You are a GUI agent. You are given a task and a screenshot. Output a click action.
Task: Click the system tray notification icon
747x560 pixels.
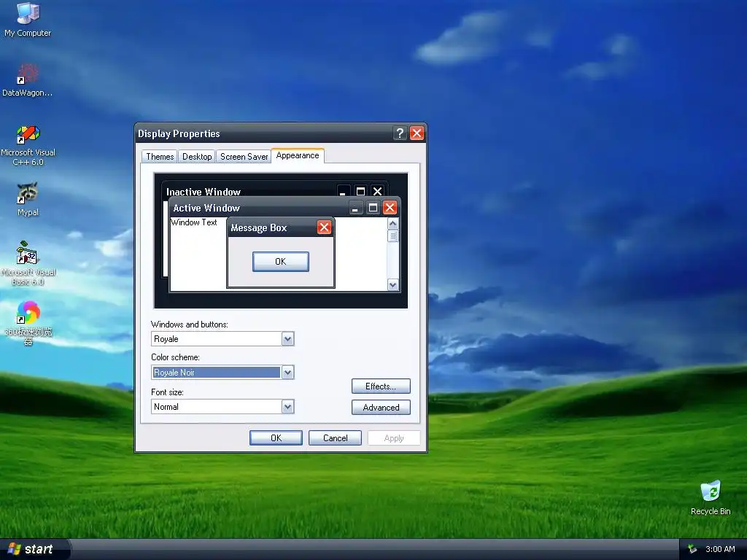(692, 549)
